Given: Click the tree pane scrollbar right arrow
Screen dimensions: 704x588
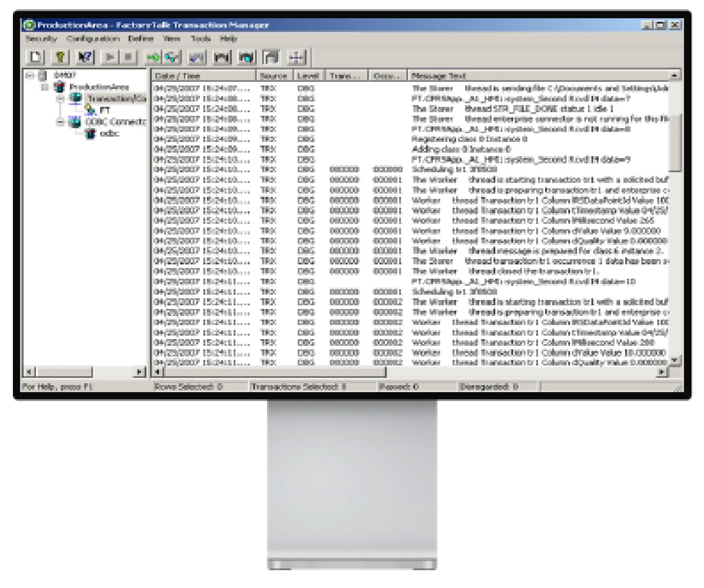Looking at the screenshot, I should 140,371.
